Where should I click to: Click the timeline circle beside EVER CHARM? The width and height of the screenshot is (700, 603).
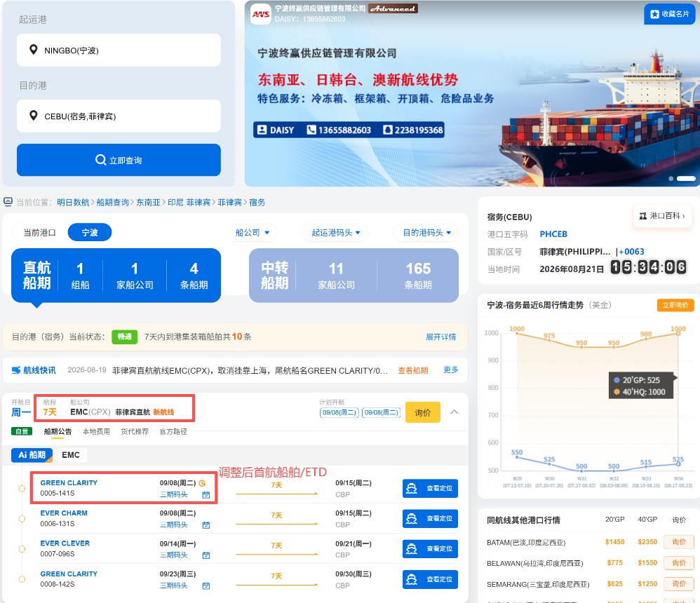tap(22, 519)
